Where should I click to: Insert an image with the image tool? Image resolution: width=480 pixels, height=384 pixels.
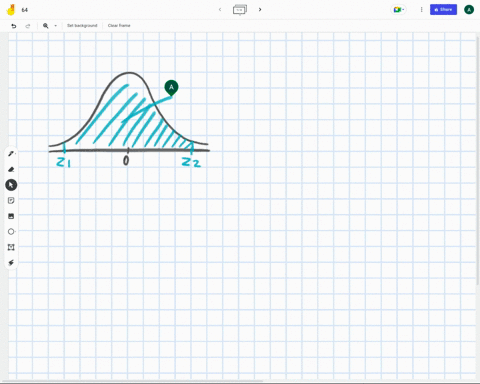[11, 216]
